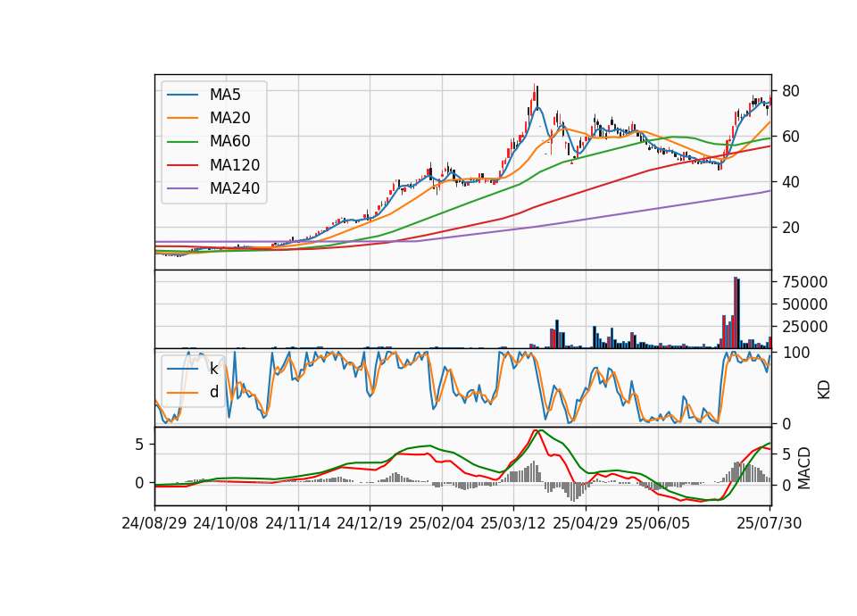Screen dimensions: 857x616
Task: Click the 100 label on KD axis
Action: pyautogui.click(x=796, y=353)
